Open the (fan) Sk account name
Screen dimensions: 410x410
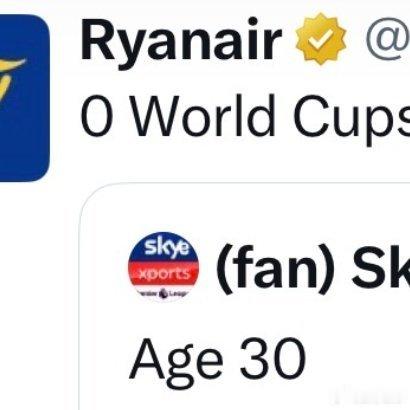[313, 268]
